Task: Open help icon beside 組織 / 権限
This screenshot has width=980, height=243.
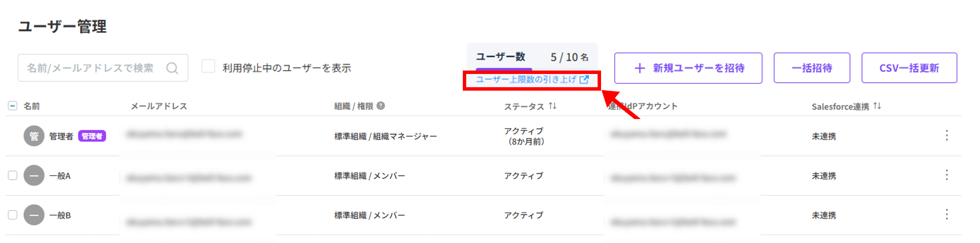Action: 381,105
